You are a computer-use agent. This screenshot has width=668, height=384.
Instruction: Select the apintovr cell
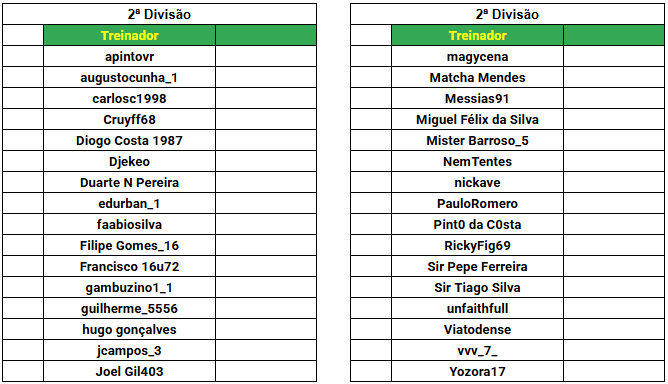[130, 56]
